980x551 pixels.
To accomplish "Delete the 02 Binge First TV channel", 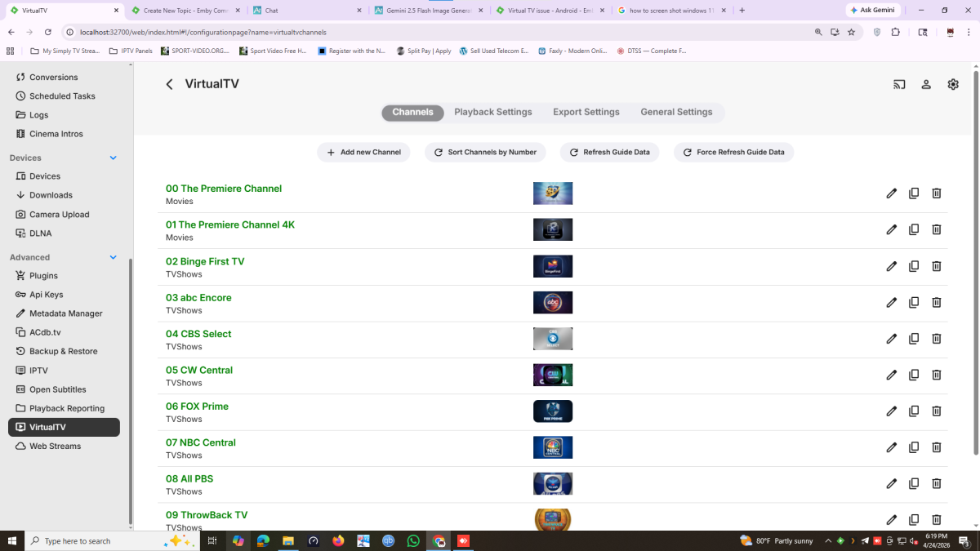I will pos(937,266).
